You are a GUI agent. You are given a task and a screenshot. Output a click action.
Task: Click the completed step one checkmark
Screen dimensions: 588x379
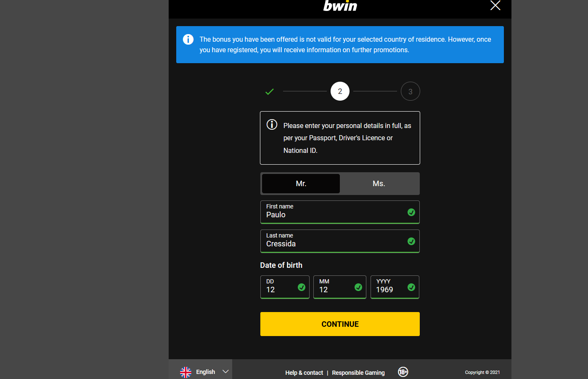point(269,91)
